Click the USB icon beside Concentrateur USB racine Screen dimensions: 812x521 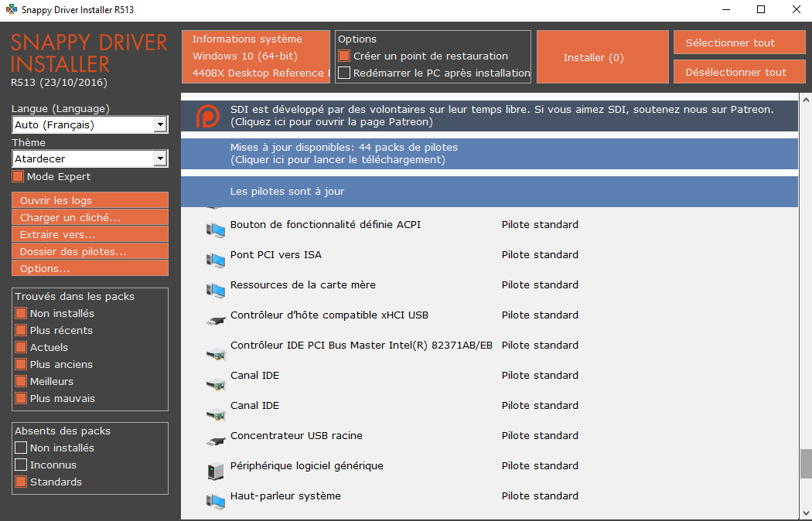(x=216, y=441)
